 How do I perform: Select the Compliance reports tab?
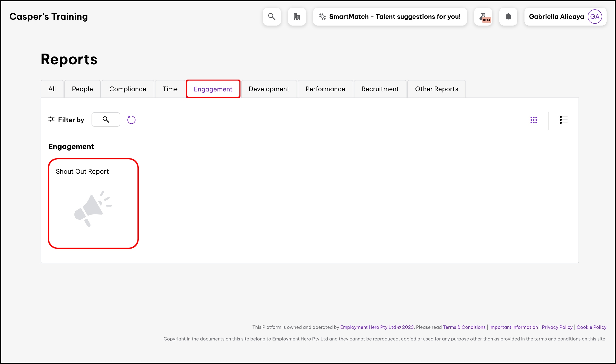click(128, 89)
